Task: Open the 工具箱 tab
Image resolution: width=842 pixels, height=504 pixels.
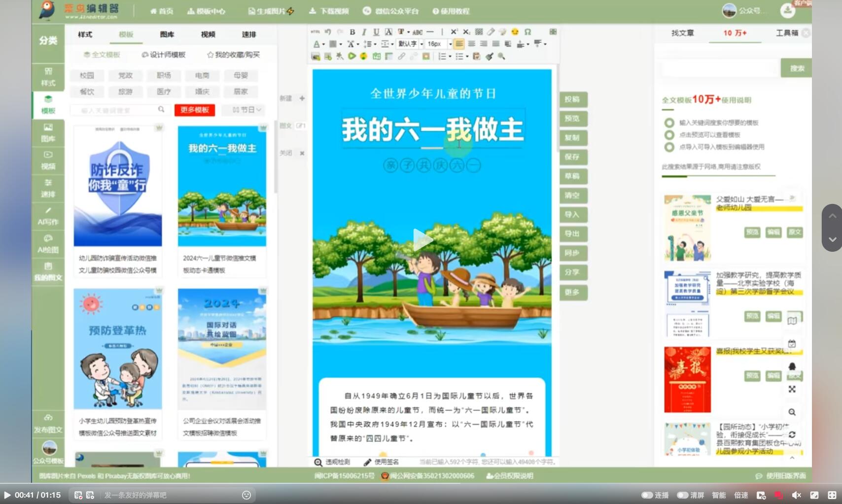Action: click(787, 33)
